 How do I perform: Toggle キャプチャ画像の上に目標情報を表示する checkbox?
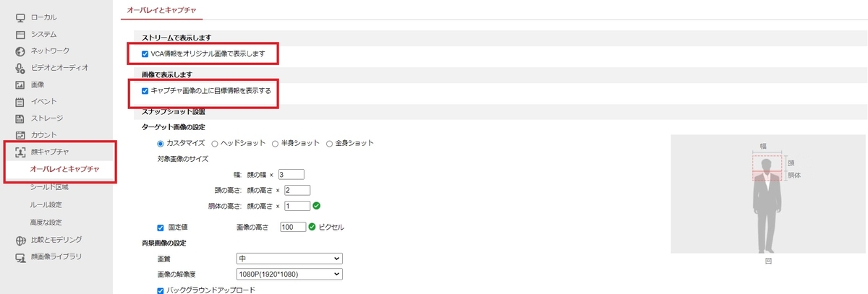coord(145,91)
